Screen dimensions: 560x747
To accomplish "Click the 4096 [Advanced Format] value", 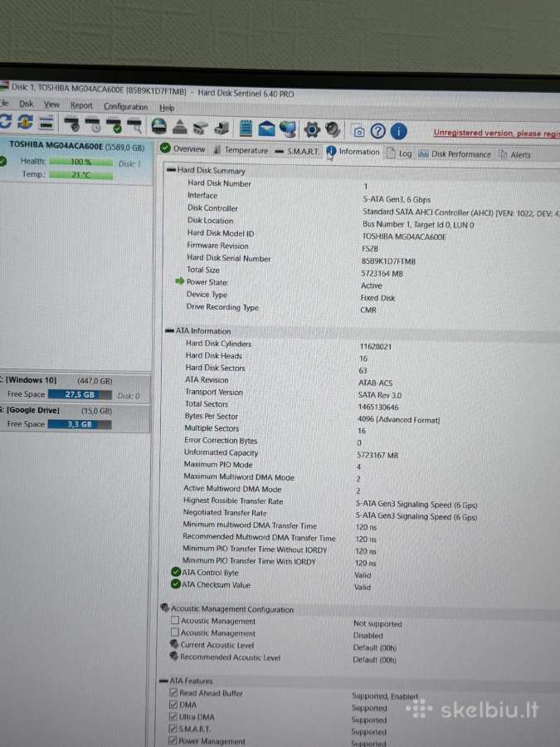I will 398,419.
